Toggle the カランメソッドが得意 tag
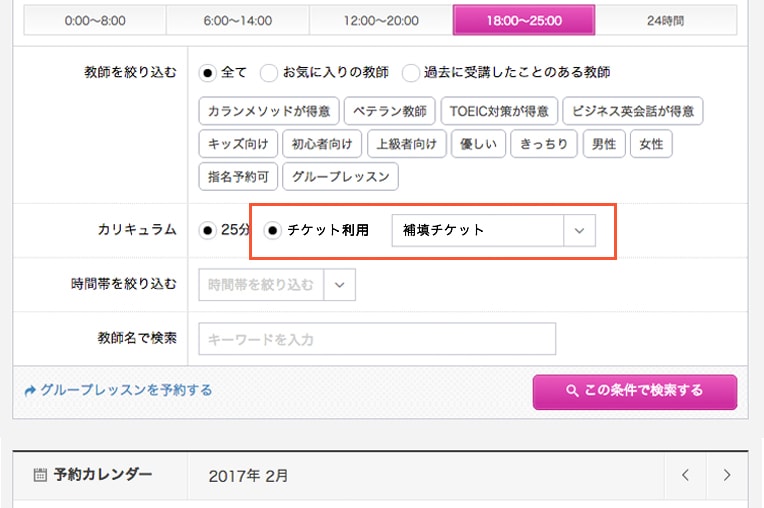 [270, 111]
